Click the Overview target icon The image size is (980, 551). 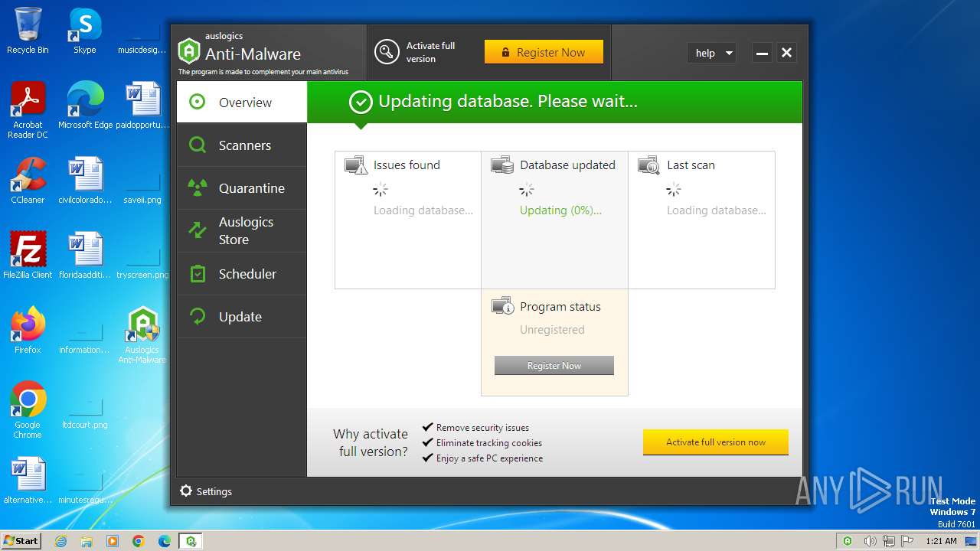(x=198, y=102)
